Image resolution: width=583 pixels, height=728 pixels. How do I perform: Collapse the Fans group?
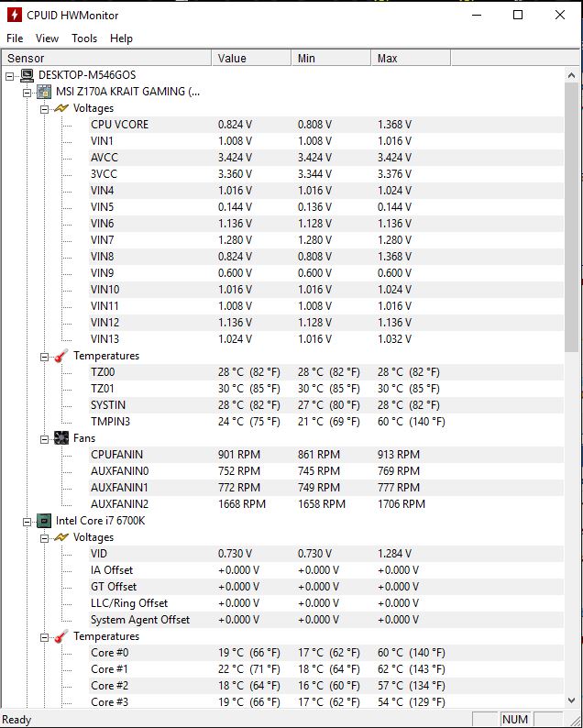[x=45, y=439]
